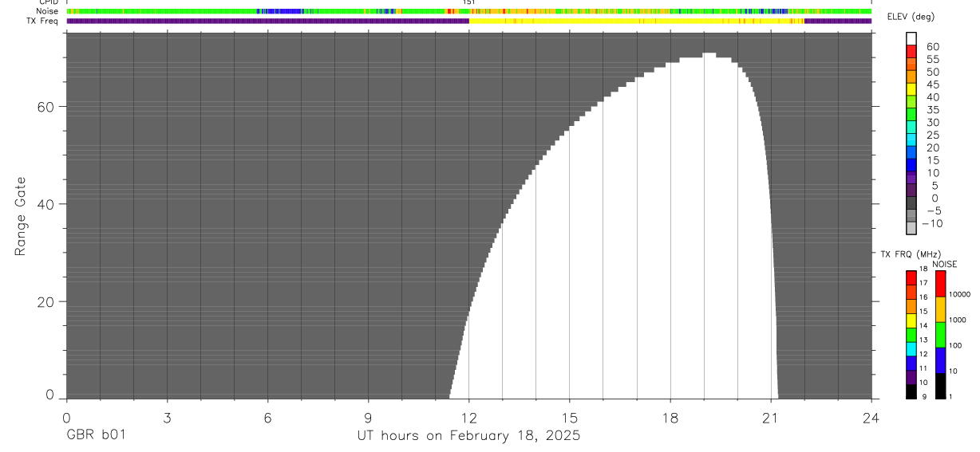Click the black segment of the NOISE color bar
Screen dimensions: 980x452
[x=940, y=386]
